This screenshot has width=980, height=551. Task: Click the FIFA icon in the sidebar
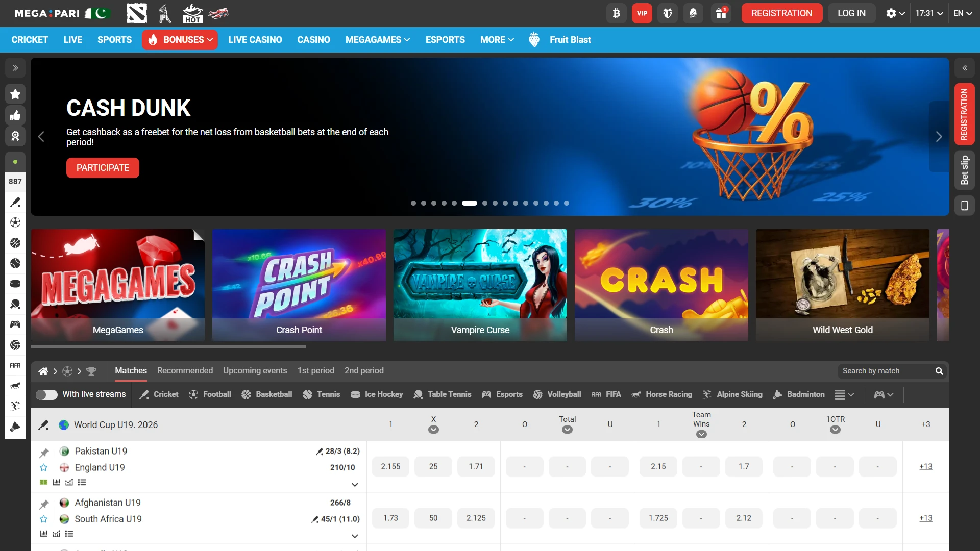coord(15,365)
